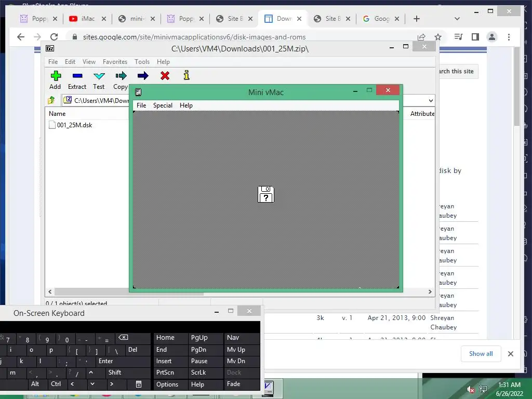Click 7-Zip horizontal scrollbar right arrow

click(430, 292)
